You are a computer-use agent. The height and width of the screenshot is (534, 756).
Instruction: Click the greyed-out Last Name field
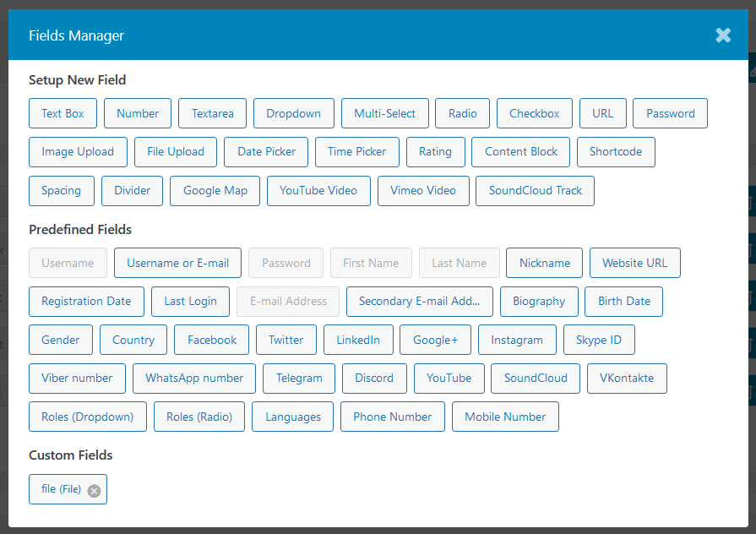[460, 263]
